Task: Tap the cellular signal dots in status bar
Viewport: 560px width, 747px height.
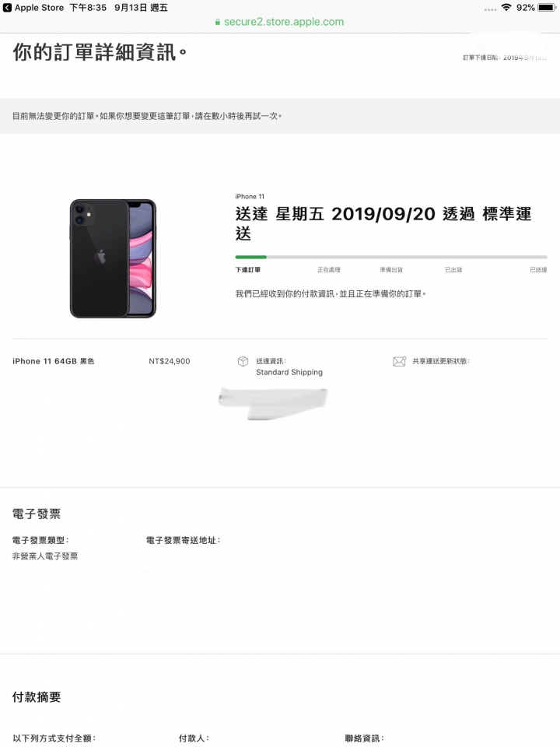Action: 490,9
